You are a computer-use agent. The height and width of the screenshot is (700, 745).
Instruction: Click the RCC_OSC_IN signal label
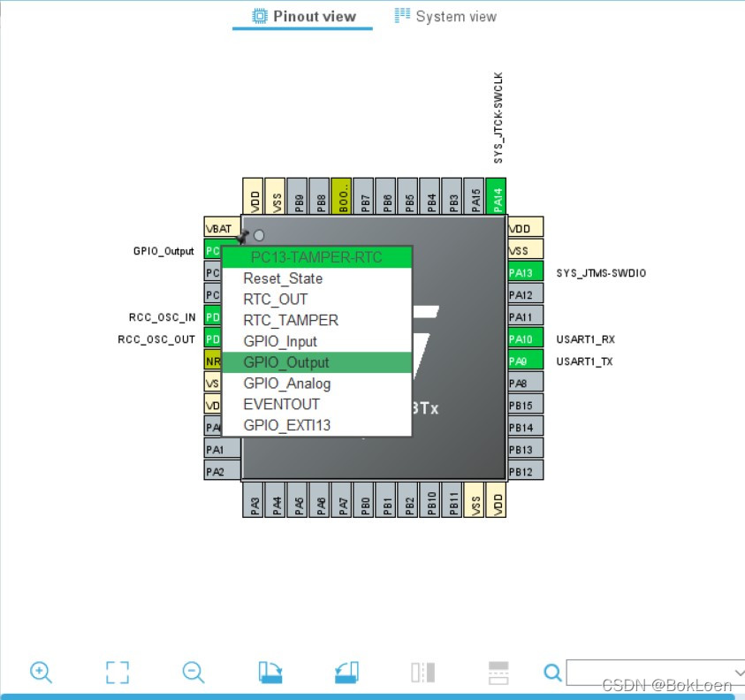(162, 317)
